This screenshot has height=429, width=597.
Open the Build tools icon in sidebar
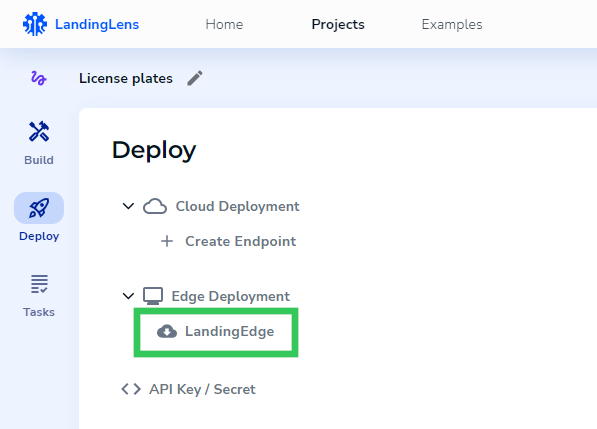tap(39, 132)
